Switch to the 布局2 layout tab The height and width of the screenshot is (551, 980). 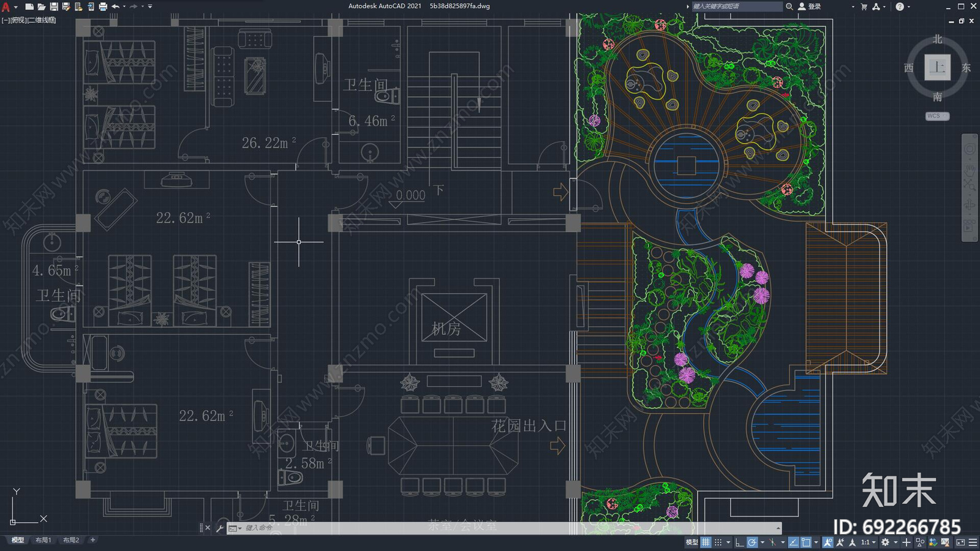click(x=71, y=540)
